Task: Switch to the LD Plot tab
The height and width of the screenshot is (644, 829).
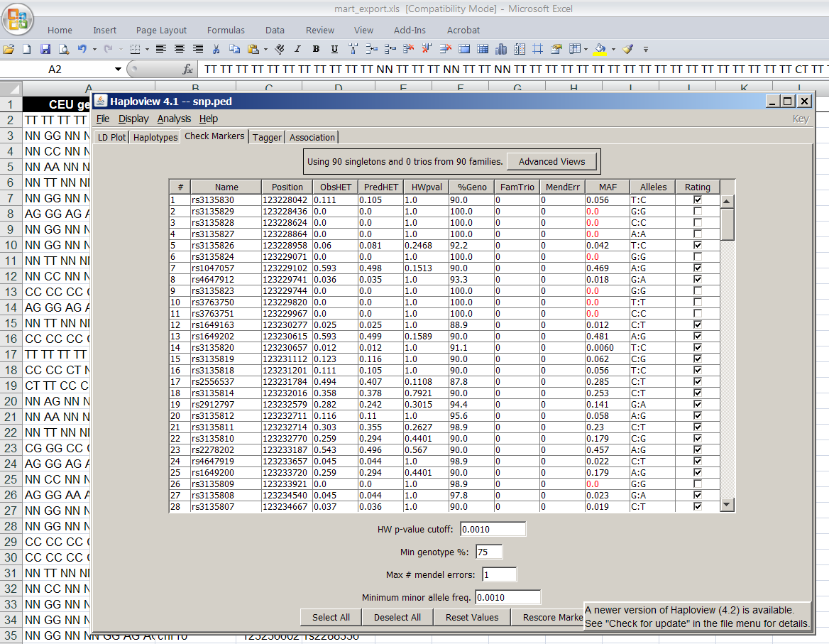Action: 111,138
